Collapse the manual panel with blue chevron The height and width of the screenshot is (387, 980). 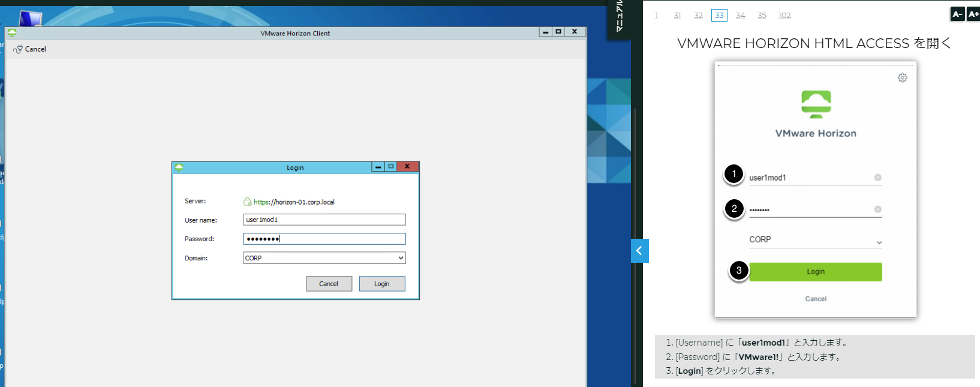pyautogui.click(x=639, y=251)
